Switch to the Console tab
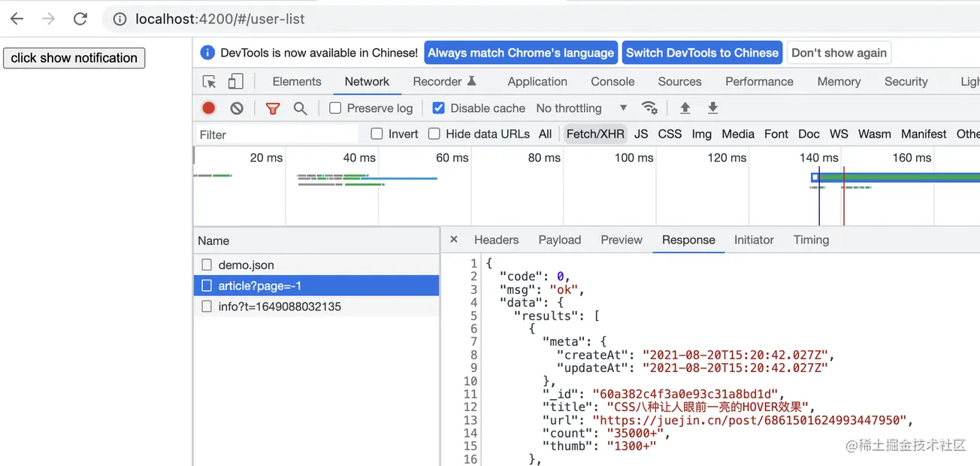This screenshot has width=980, height=466. tap(612, 82)
